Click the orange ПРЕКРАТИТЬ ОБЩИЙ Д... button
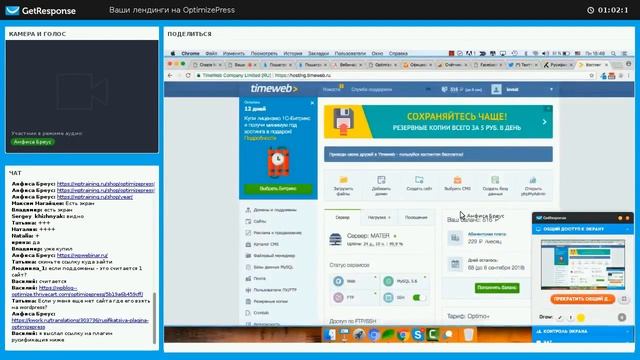This screenshot has width=640, height=360. click(582, 299)
